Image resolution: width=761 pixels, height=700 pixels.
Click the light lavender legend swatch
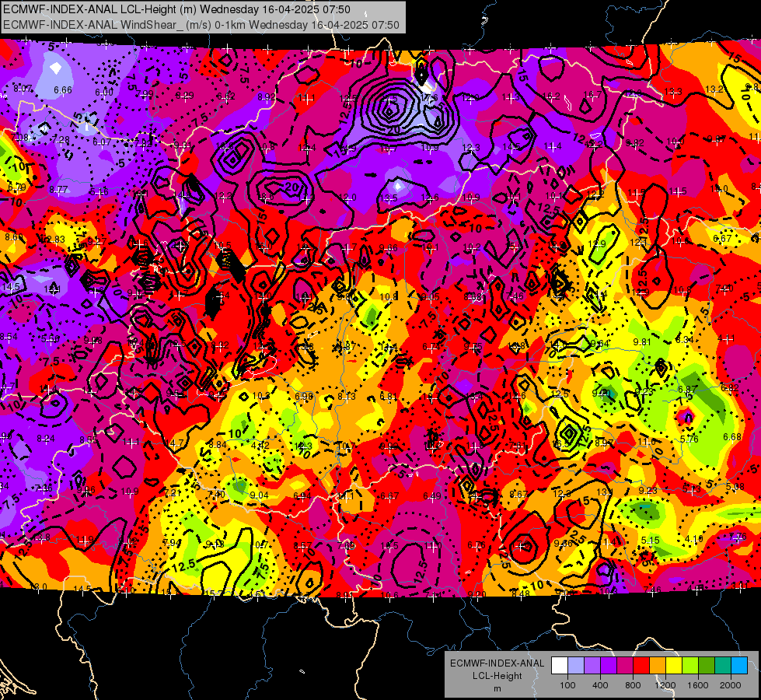tap(576, 665)
